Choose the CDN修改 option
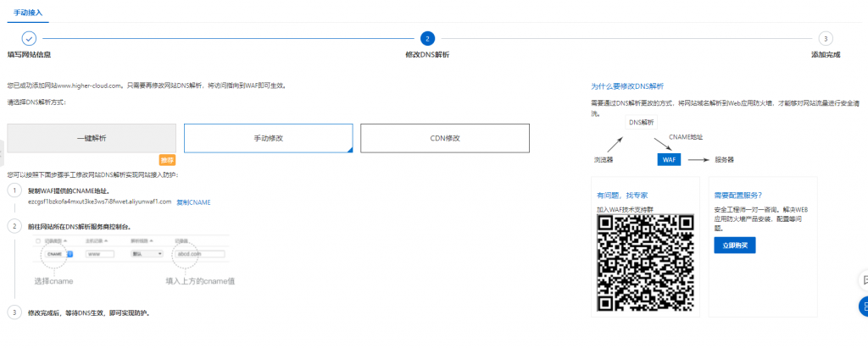The height and width of the screenshot is (348, 868). pos(445,138)
